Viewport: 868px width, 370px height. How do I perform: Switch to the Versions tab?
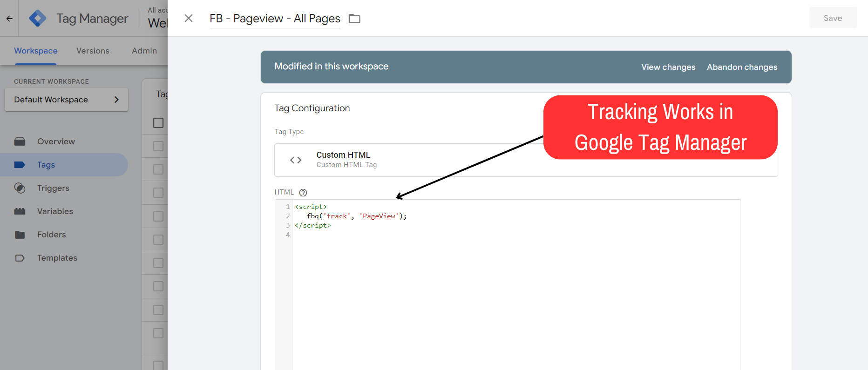point(93,51)
